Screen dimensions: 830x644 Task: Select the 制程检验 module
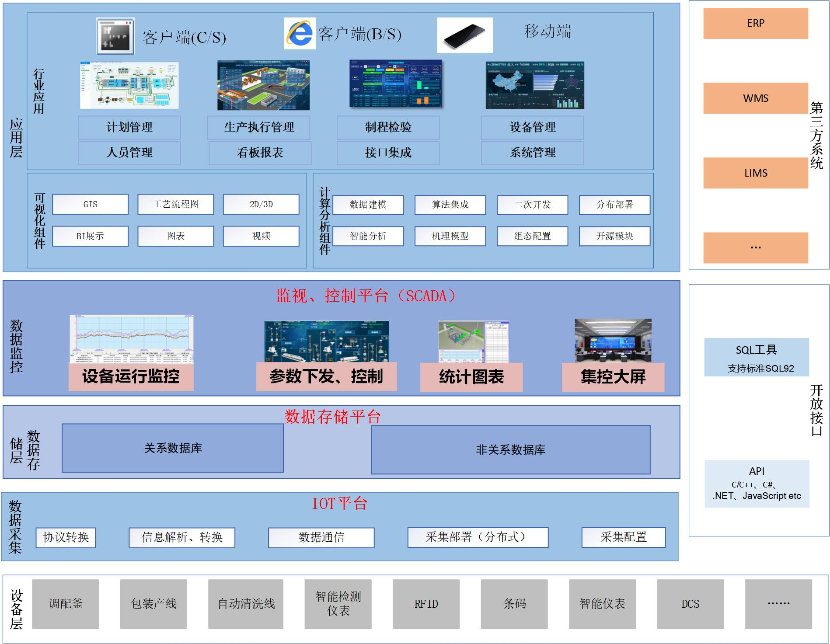[x=388, y=127]
